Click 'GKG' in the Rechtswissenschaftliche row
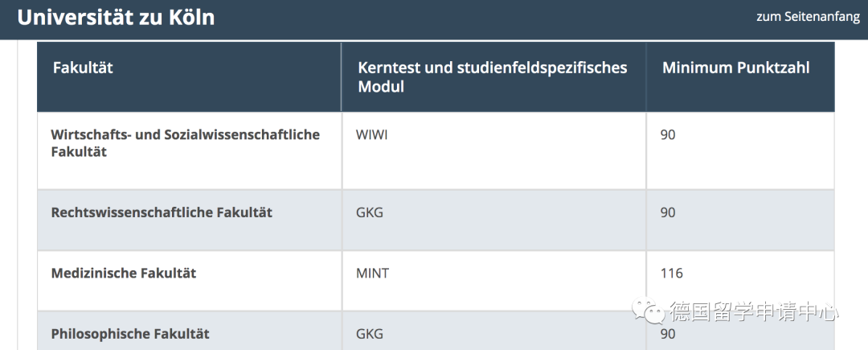 pyautogui.click(x=370, y=212)
